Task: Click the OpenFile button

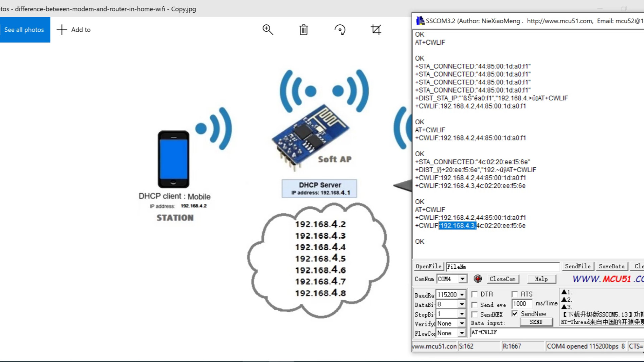Action: (x=428, y=266)
